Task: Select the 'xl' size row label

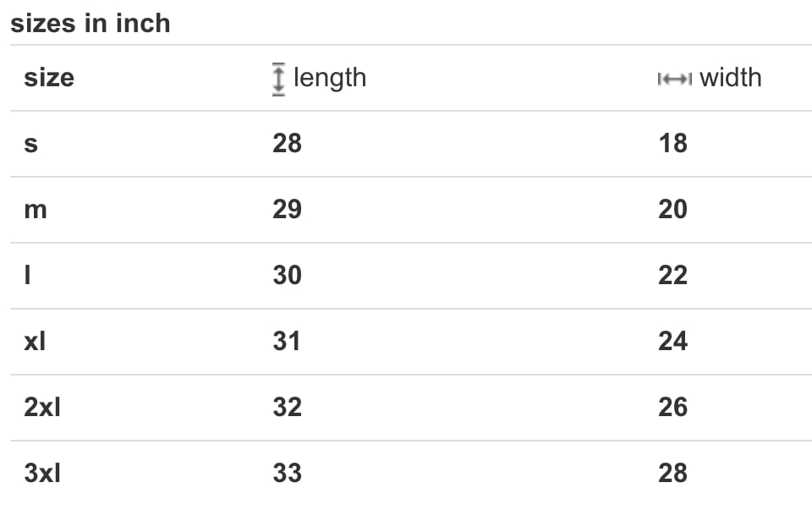Action: point(35,342)
